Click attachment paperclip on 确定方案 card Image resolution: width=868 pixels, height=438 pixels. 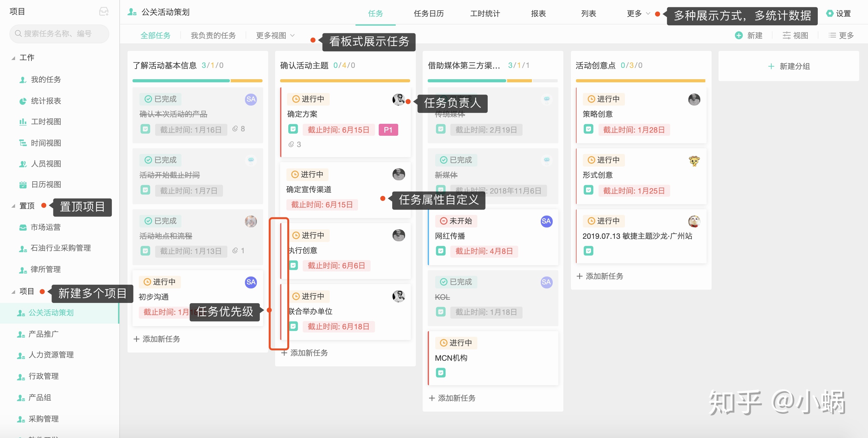[291, 144]
